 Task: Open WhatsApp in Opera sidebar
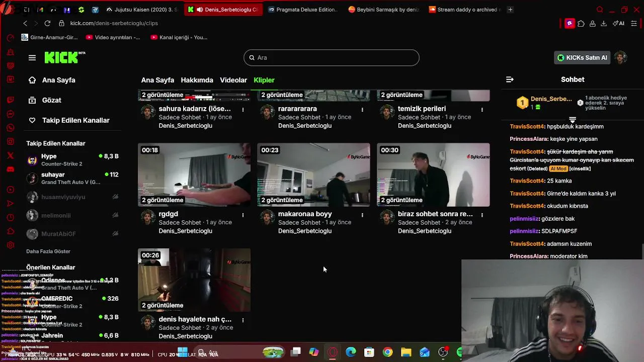(x=10, y=128)
